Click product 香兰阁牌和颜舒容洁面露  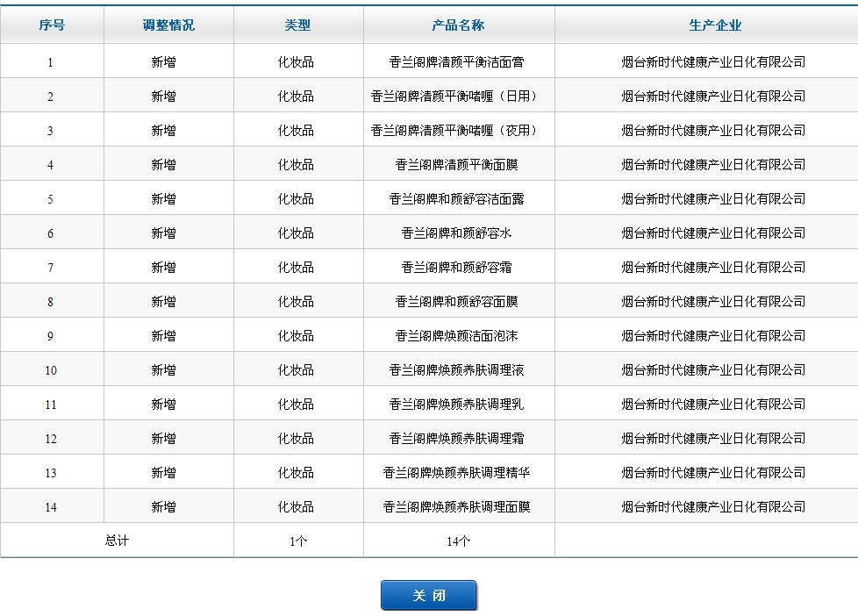click(x=457, y=199)
